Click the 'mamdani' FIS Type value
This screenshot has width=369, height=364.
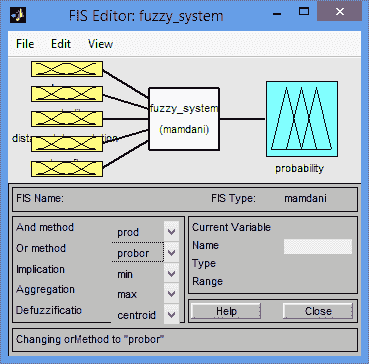[x=305, y=199]
